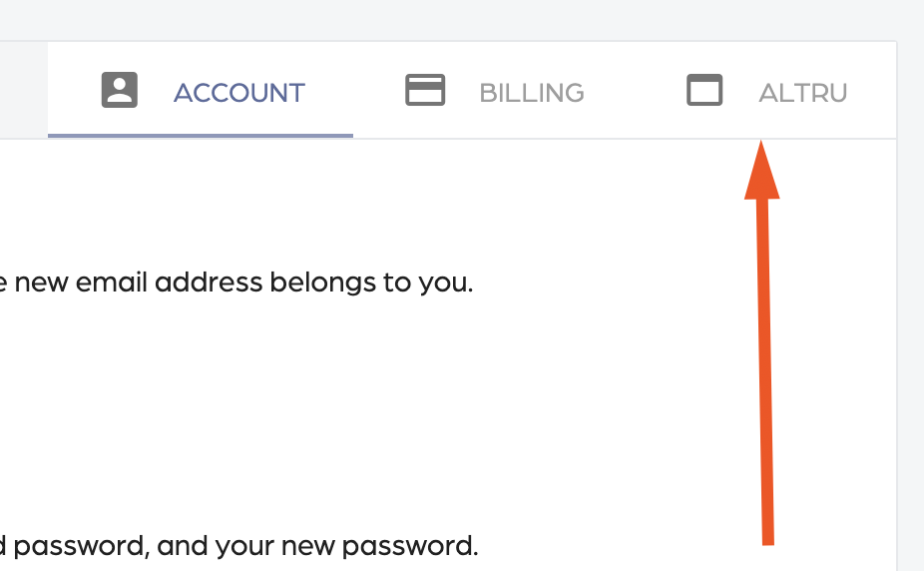Click the sentence ending "belongs to you."
Image resolution: width=924 pixels, height=571 pixels.
click(x=236, y=283)
